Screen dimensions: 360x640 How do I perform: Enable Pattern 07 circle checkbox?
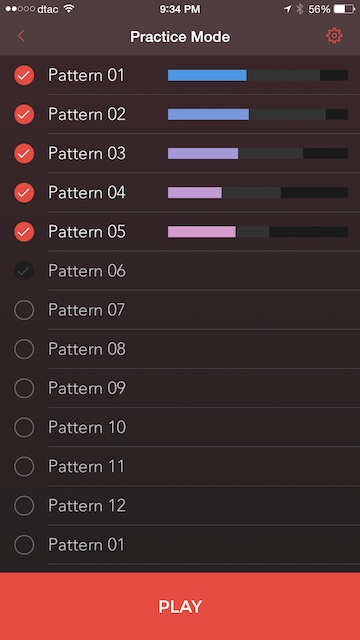click(x=24, y=310)
